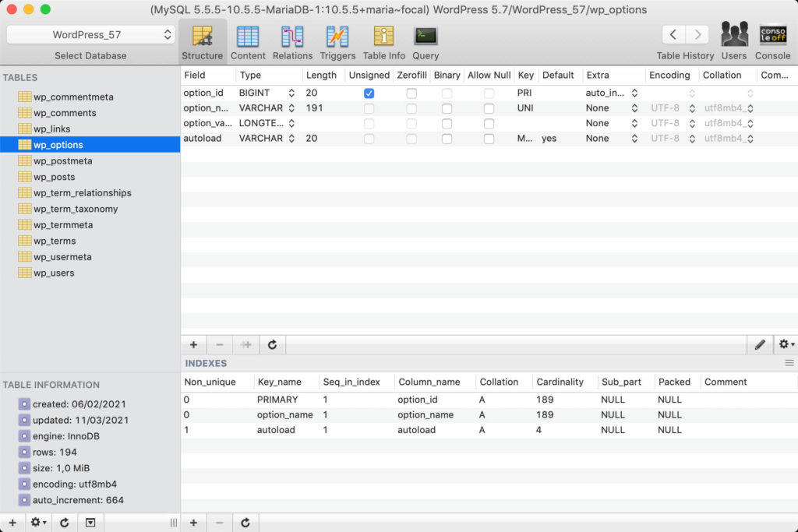Show the Table Info view
The width and height of the screenshot is (798, 532).
tap(383, 43)
